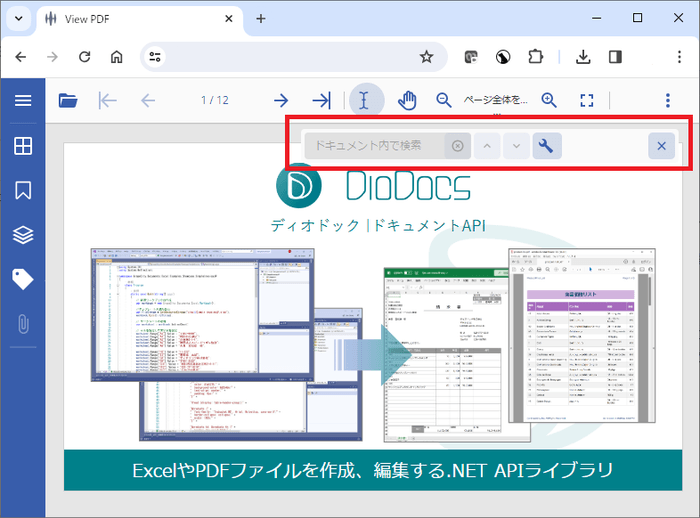The image size is (700, 518).
Task: Show the bookmarks panel
Action: coord(23,190)
